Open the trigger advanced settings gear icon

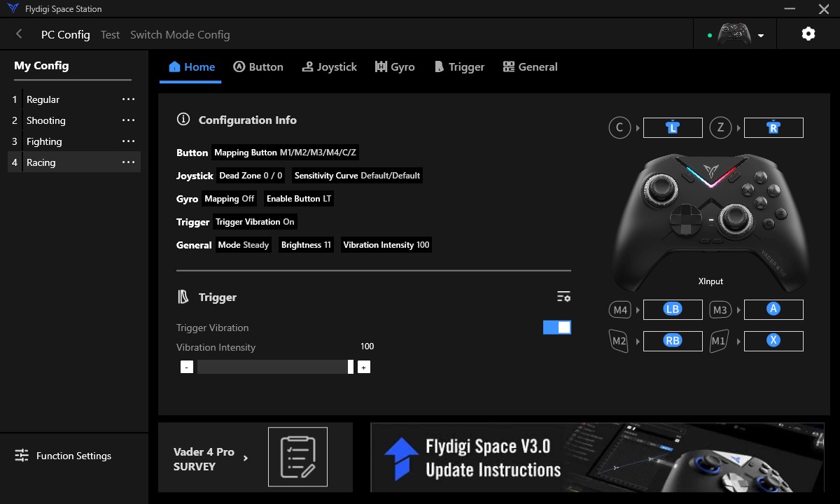(563, 296)
